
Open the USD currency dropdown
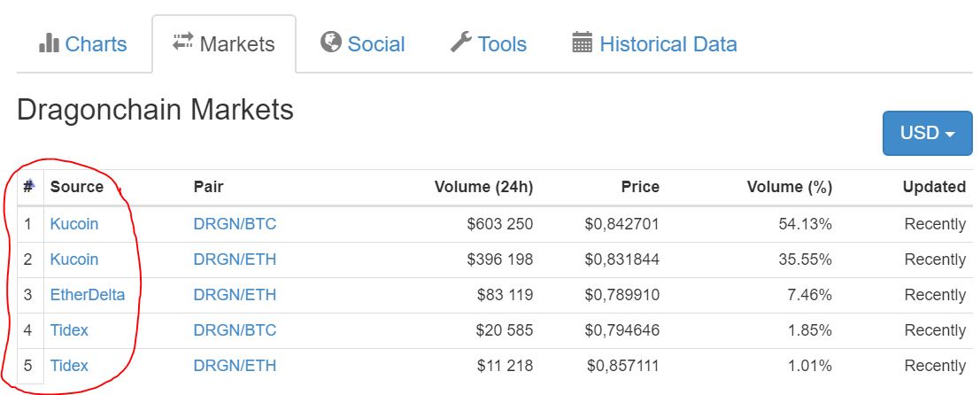click(x=928, y=133)
